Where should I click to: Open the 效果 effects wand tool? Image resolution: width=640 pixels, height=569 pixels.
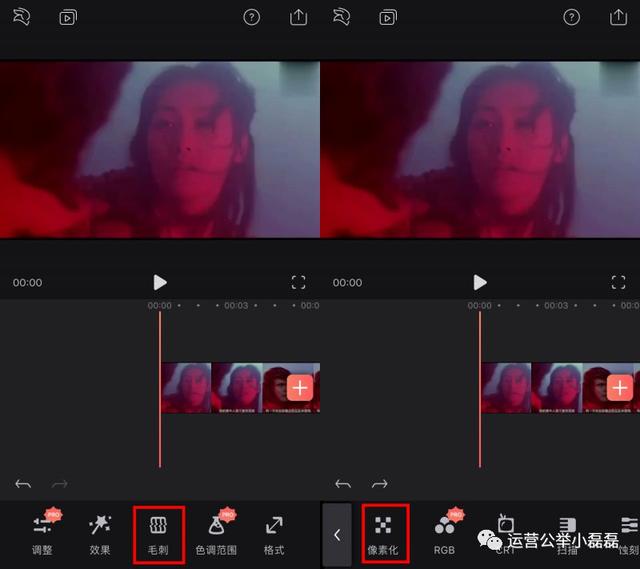pyautogui.click(x=100, y=535)
